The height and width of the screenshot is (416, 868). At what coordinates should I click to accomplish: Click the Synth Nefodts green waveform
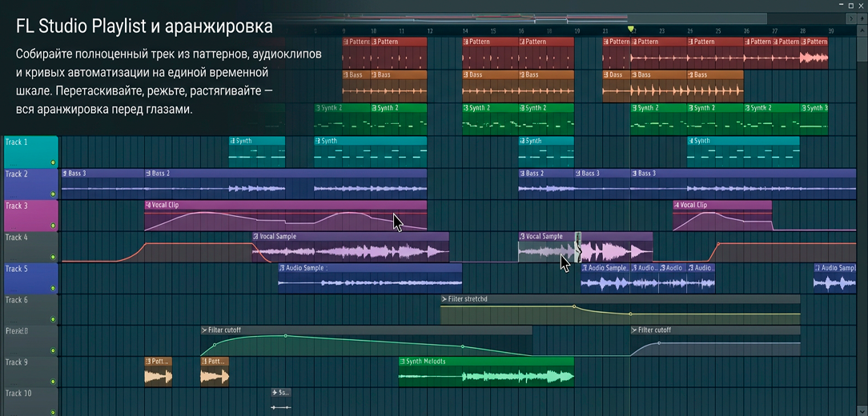486,378
